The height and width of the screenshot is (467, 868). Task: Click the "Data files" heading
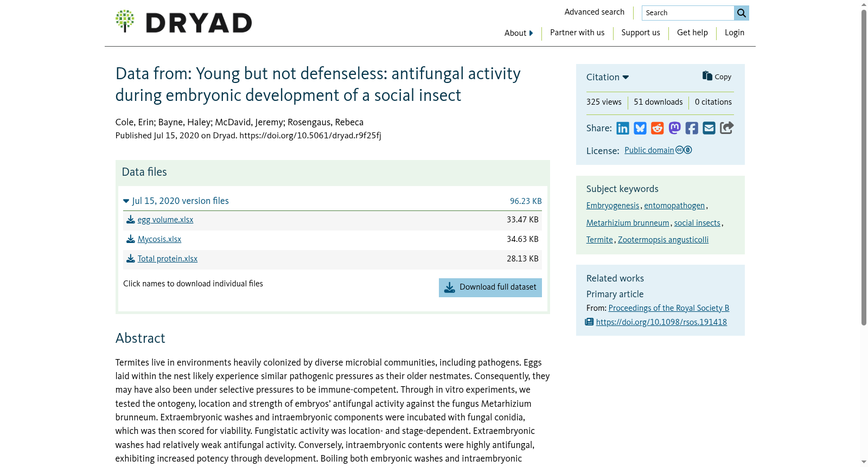click(x=144, y=172)
